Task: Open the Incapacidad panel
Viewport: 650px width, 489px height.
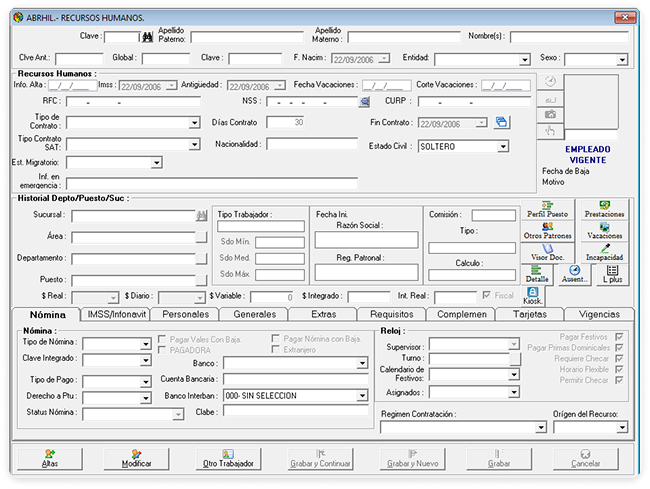Action: (x=604, y=252)
